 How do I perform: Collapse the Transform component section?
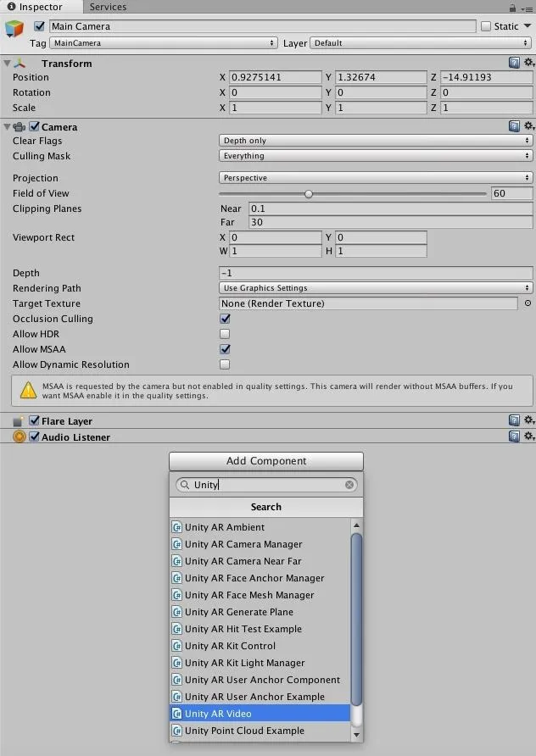click(7, 64)
